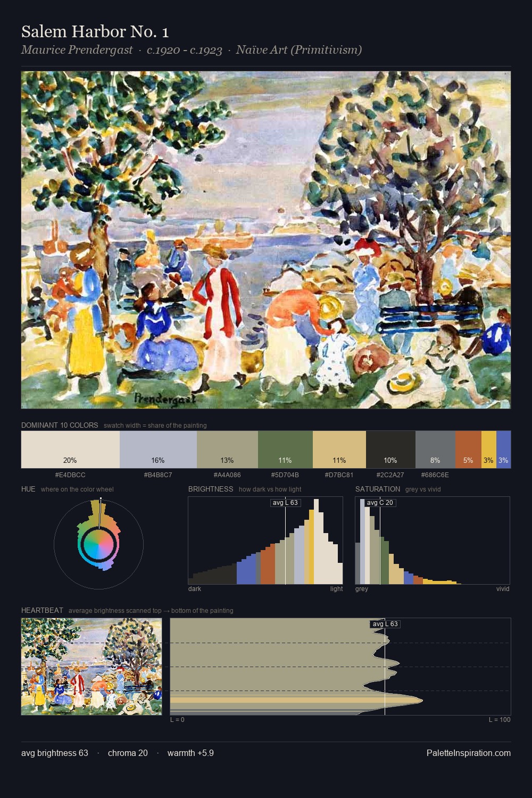The height and width of the screenshot is (798, 532).
Task: Click the hex code '#E4DBCC'
Action: (x=70, y=475)
